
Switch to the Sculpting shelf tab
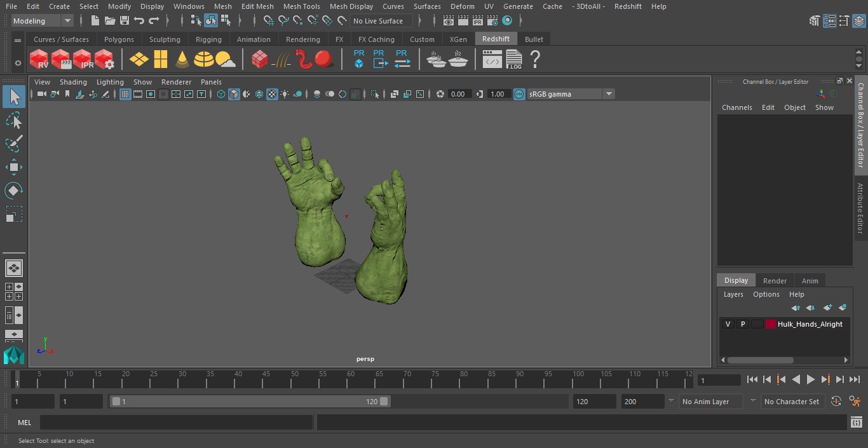(x=165, y=39)
